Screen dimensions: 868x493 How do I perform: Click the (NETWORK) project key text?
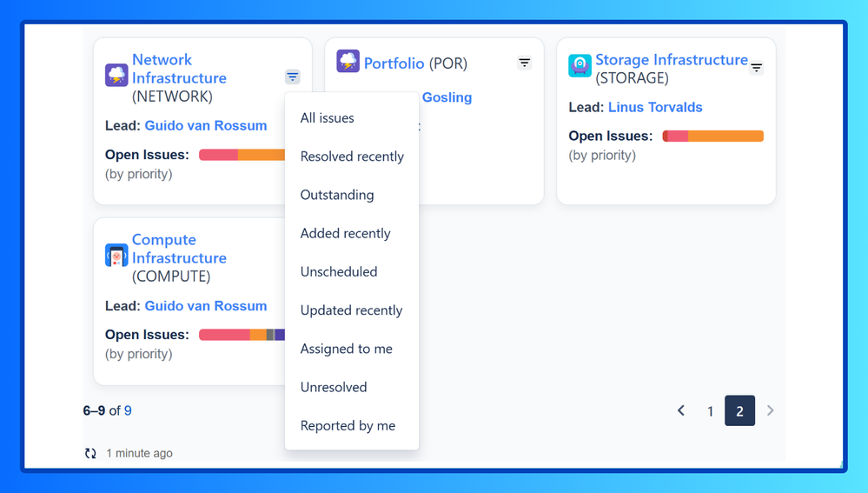tap(172, 97)
